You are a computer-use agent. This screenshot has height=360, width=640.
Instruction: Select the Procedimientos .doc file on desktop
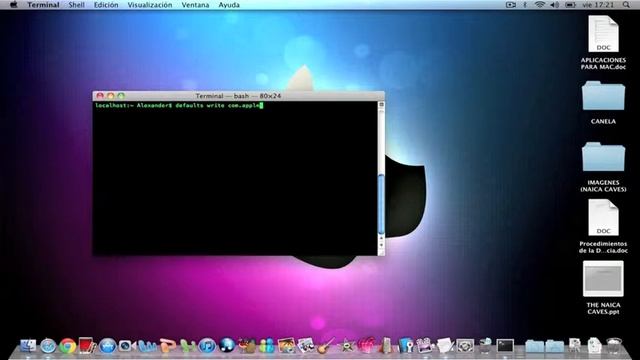click(603, 226)
